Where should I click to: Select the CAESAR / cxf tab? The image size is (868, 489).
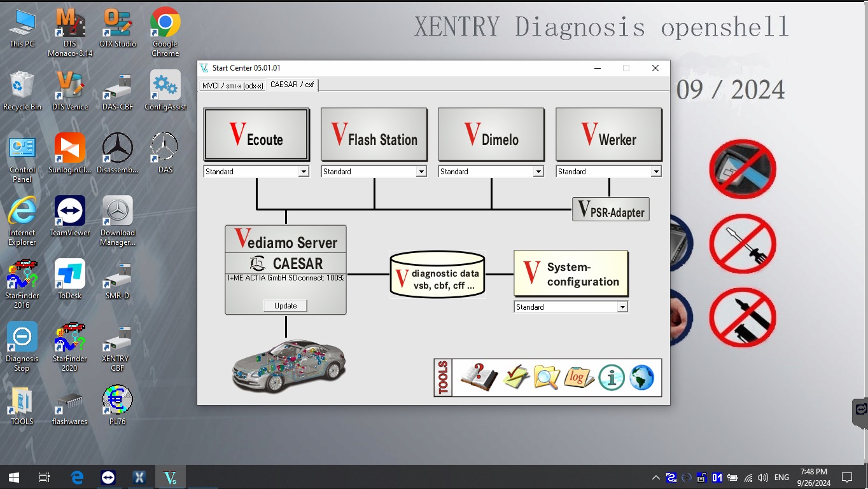point(292,85)
